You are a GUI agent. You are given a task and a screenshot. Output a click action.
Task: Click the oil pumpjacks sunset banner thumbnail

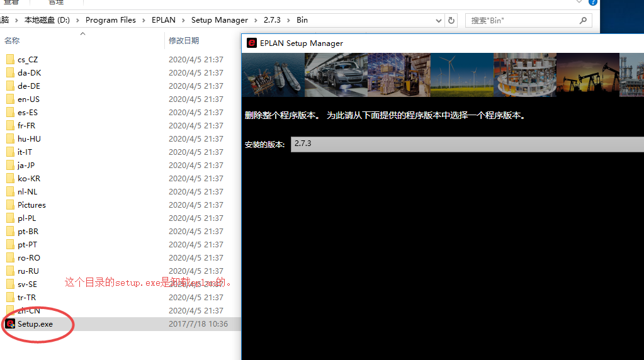coord(588,75)
